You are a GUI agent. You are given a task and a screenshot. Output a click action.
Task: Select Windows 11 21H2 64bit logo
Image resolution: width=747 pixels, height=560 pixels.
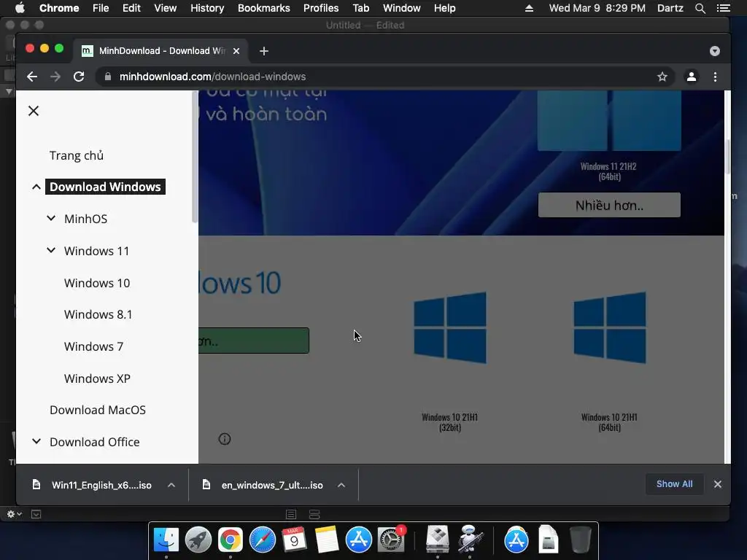click(x=609, y=120)
